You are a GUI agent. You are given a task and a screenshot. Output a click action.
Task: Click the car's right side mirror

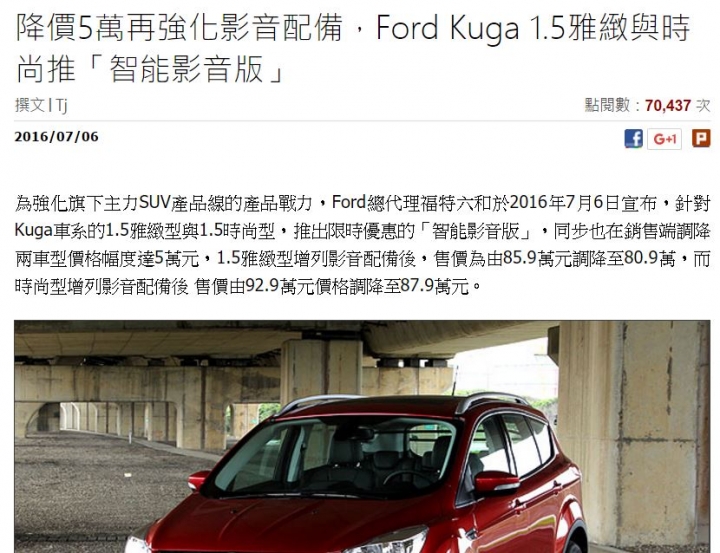tap(496, 482)
